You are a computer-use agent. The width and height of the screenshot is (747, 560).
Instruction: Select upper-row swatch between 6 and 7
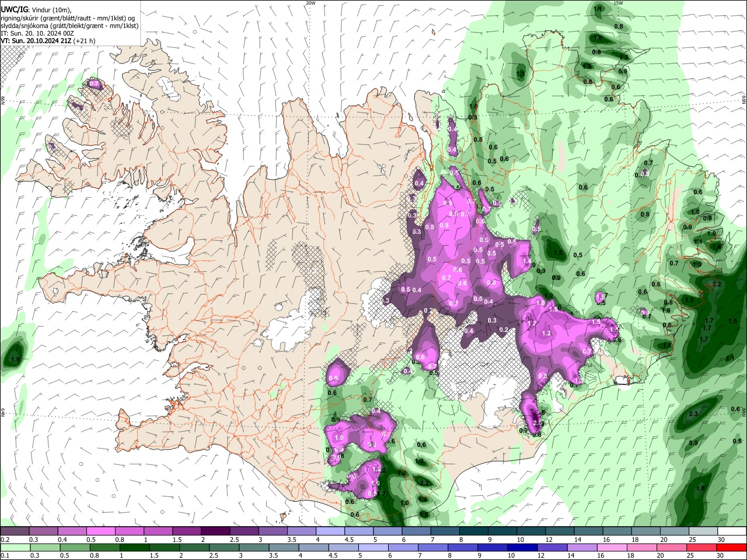(416, 531)
